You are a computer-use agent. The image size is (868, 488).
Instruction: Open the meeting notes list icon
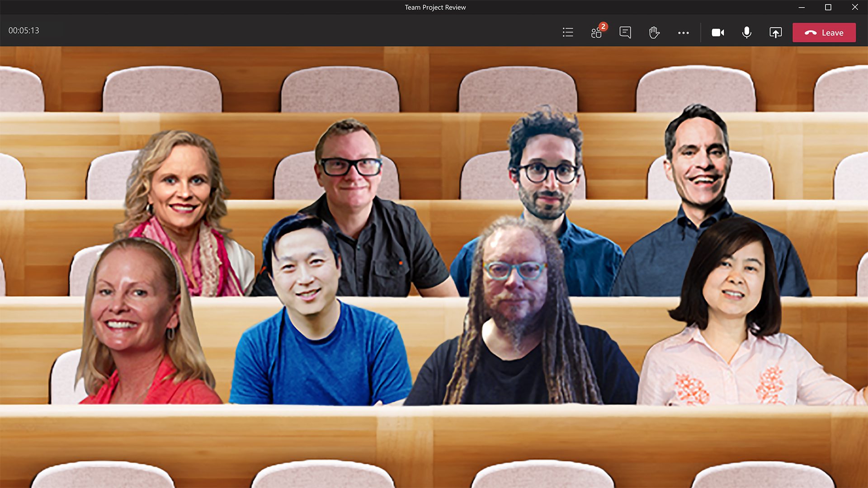click(568, 33)
